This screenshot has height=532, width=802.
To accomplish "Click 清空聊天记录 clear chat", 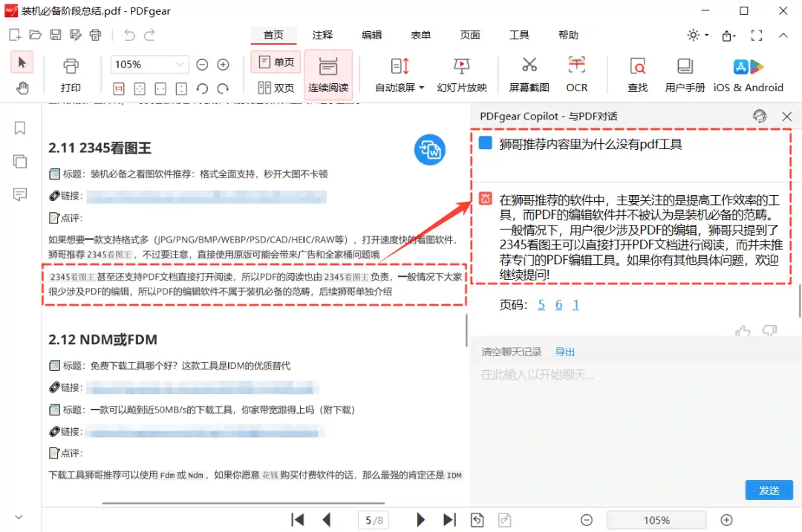I will coord(511,352).
